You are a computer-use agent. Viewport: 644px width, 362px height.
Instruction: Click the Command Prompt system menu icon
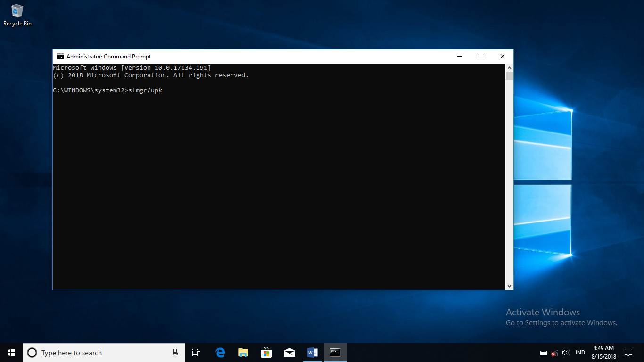60,57
